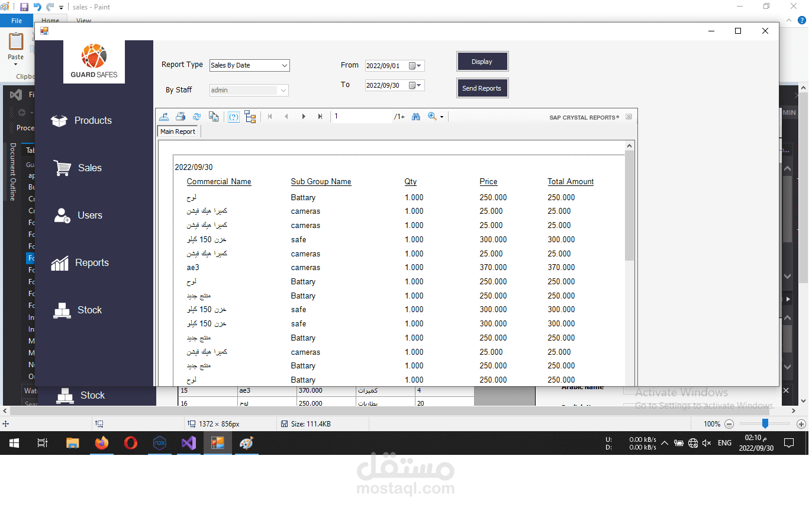Open the Reports section in sidebar

80,262
